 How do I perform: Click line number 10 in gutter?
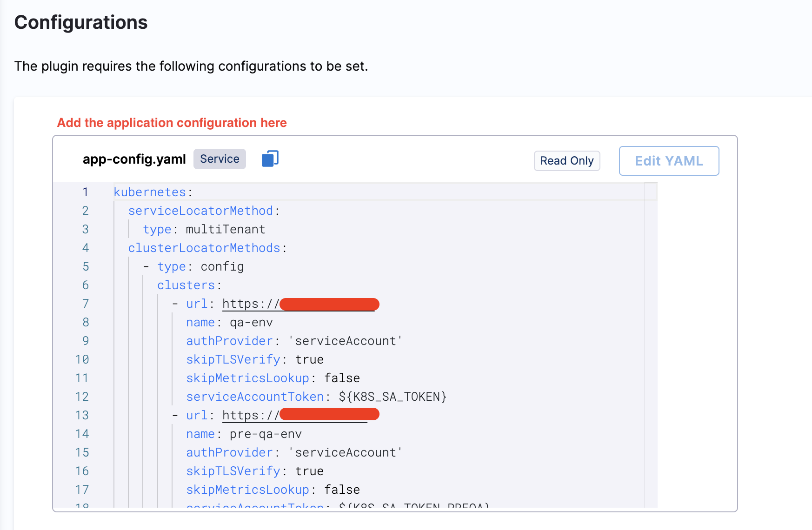[82, 359]
